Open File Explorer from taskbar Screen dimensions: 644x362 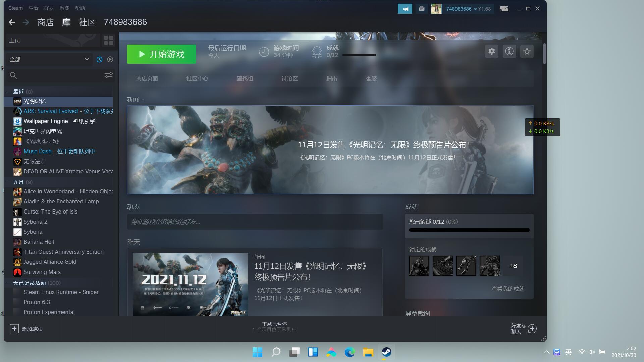point(368,352)
